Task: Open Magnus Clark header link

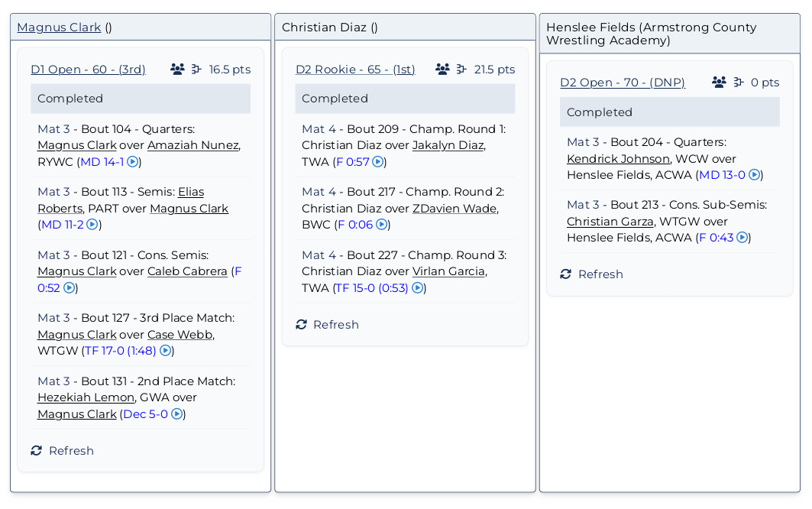Action: click(x=59, y=28)
